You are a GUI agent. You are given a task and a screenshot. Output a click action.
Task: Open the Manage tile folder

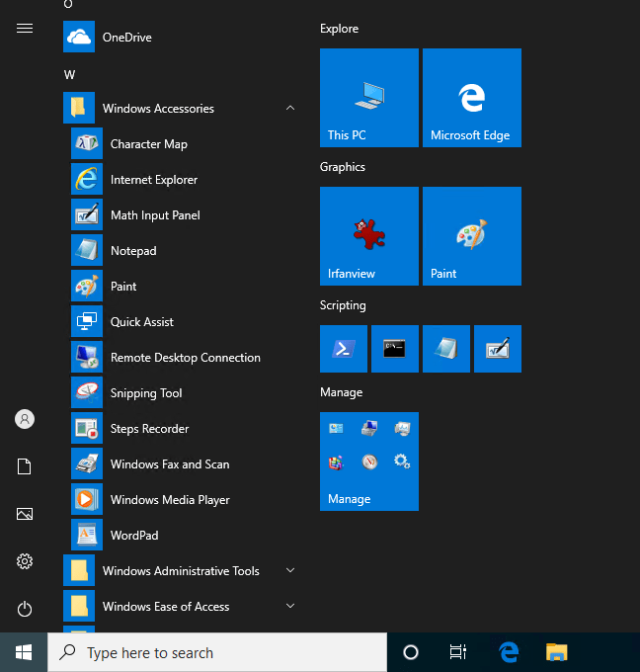(x=369, y=462)
